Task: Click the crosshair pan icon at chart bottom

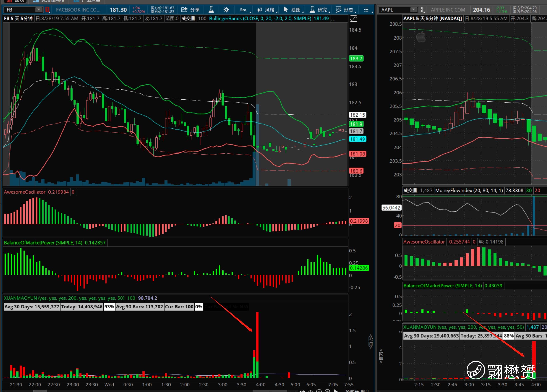Action: [x=311, y=391]
